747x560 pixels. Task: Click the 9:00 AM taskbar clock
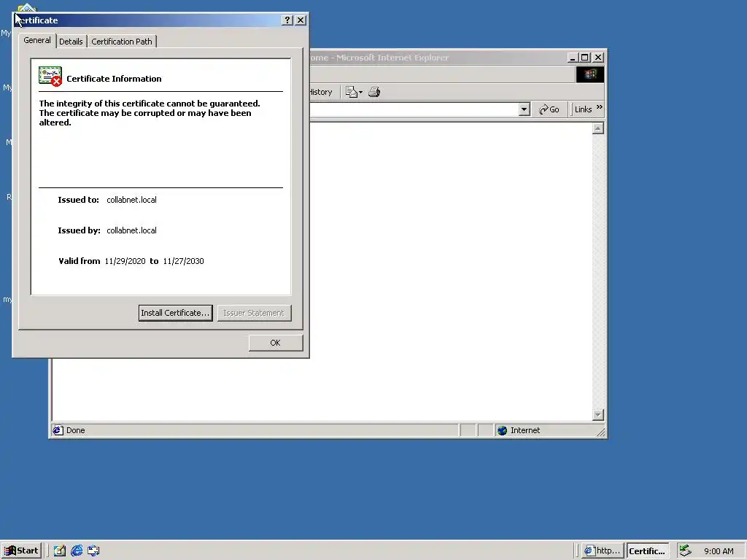719,551
